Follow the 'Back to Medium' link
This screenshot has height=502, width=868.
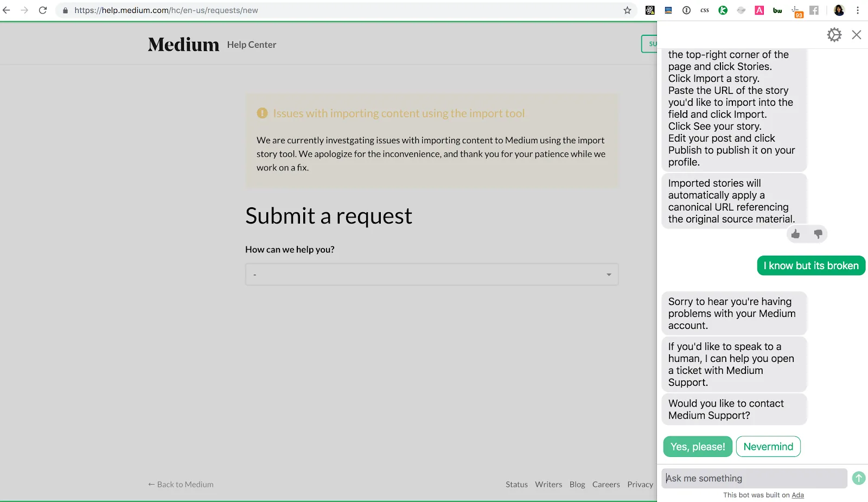click(x=181, y=485)
